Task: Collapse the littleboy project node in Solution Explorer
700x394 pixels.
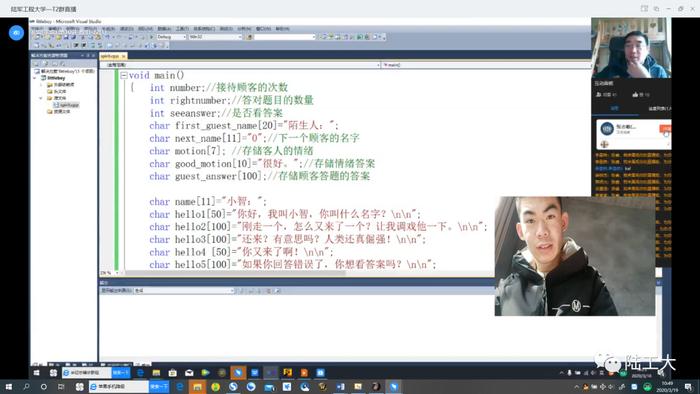Action: tap(35, 78)
